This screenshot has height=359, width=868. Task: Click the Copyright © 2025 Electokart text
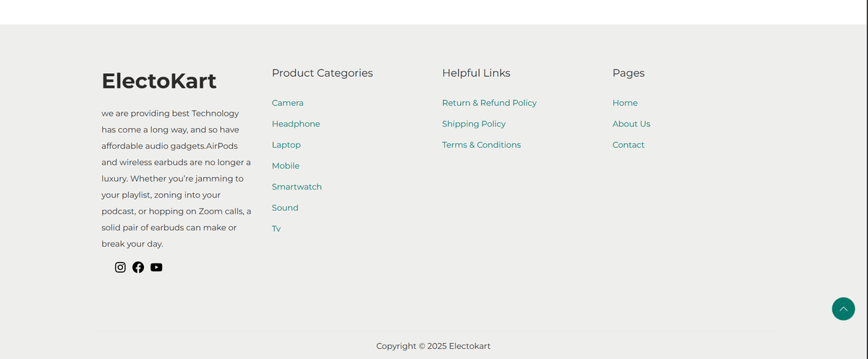[x=433, y=346]
